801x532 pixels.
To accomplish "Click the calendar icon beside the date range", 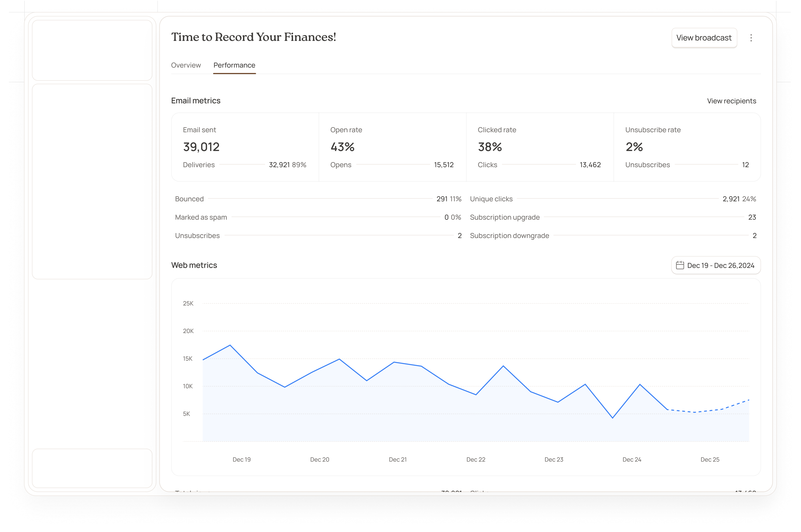I will click(x=680, y=265).
